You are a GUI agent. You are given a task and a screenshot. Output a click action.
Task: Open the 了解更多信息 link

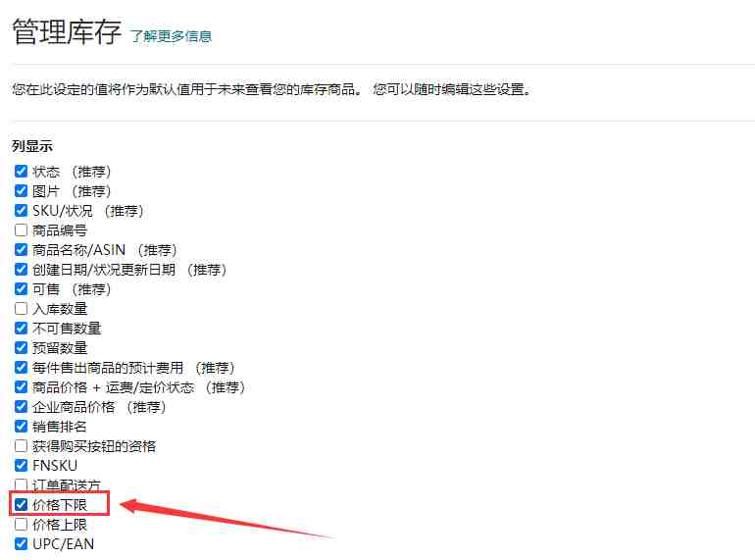171,36
